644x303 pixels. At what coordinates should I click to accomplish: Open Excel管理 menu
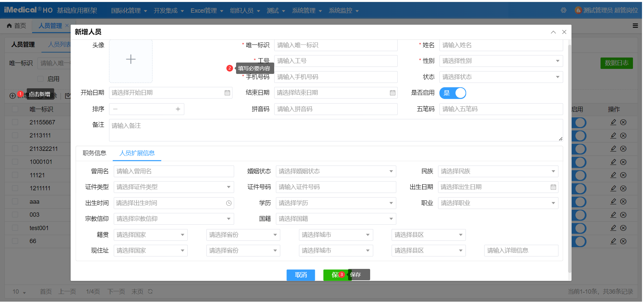[x=207, y=11]
